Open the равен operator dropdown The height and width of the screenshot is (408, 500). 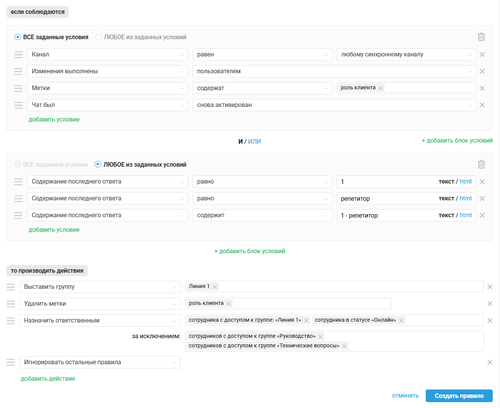coord(262,54)
